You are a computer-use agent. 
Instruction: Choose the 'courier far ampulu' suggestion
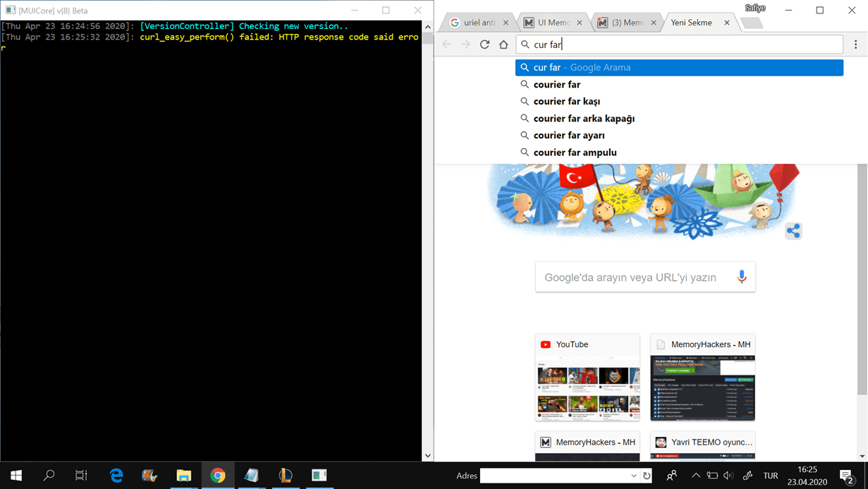[x=679, y=152]
